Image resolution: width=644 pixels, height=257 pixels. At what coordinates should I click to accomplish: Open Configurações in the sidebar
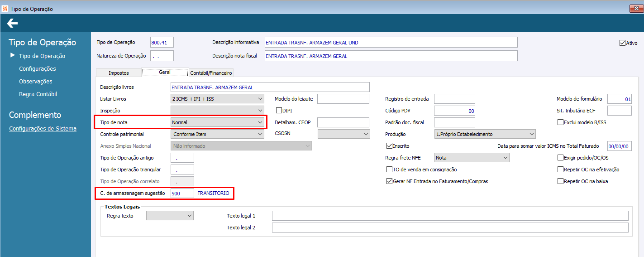point(38,69)
